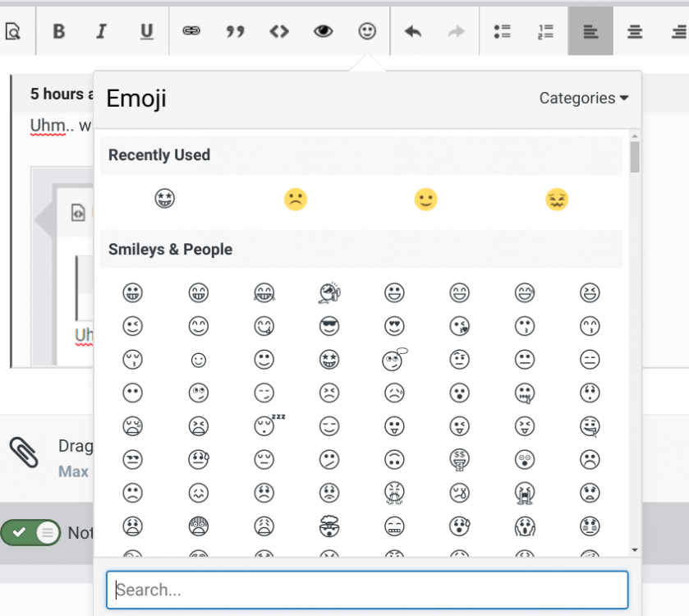Toggle the green notification switch
The height and width of the screenshot is (616, 689).
click(x=30, y=532)
